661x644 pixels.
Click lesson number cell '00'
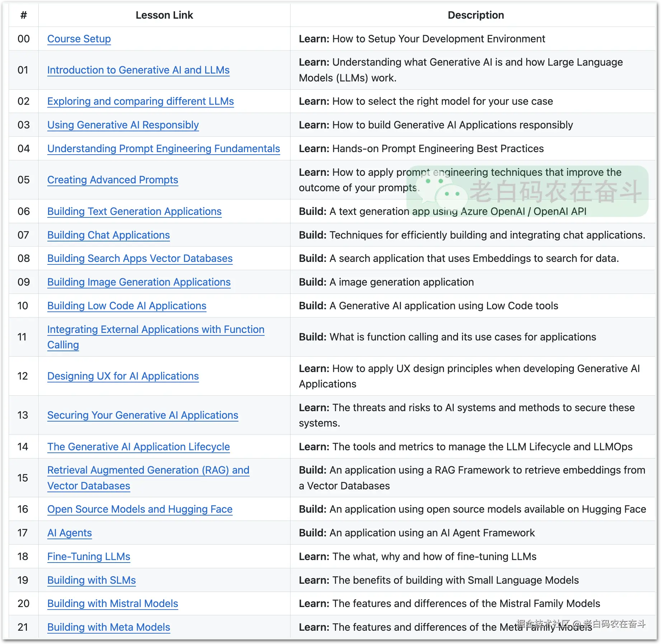tap(24, 39)
